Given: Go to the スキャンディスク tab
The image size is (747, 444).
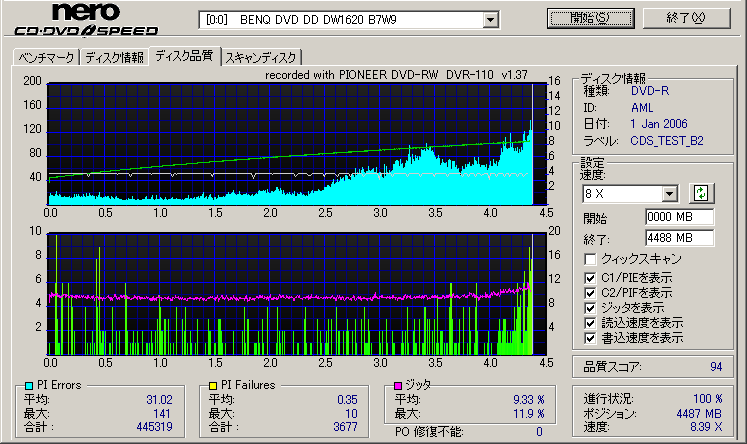Looking at the screenshot, I should tap(261, 58).
